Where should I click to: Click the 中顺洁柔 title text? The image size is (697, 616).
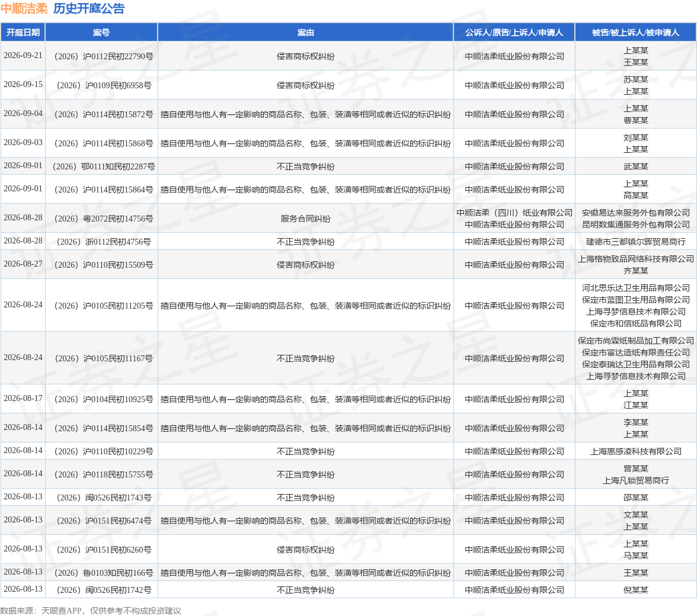[24, 8]
